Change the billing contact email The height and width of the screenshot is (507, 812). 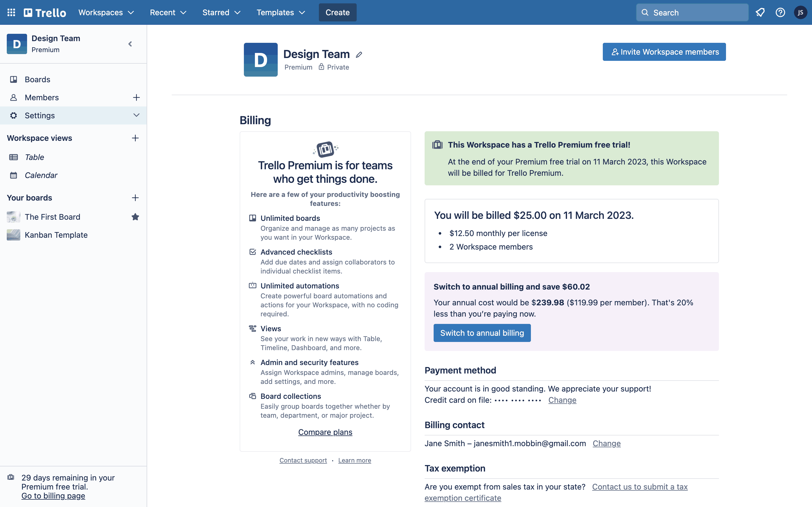click(606, 443)
